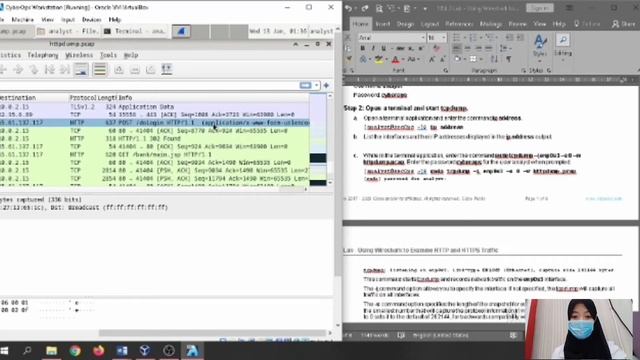Click Clear All Formatting icon in Word
640x360 pixels.
point(436,48)
